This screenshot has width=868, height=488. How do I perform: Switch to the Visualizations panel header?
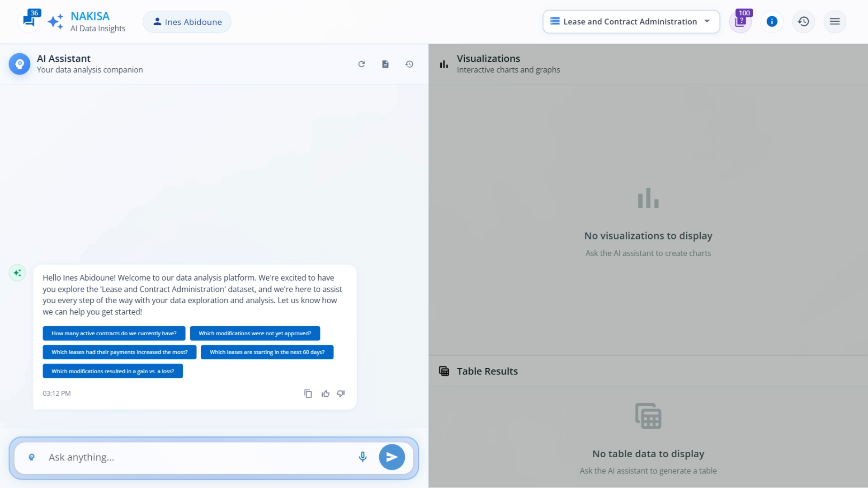488,58
